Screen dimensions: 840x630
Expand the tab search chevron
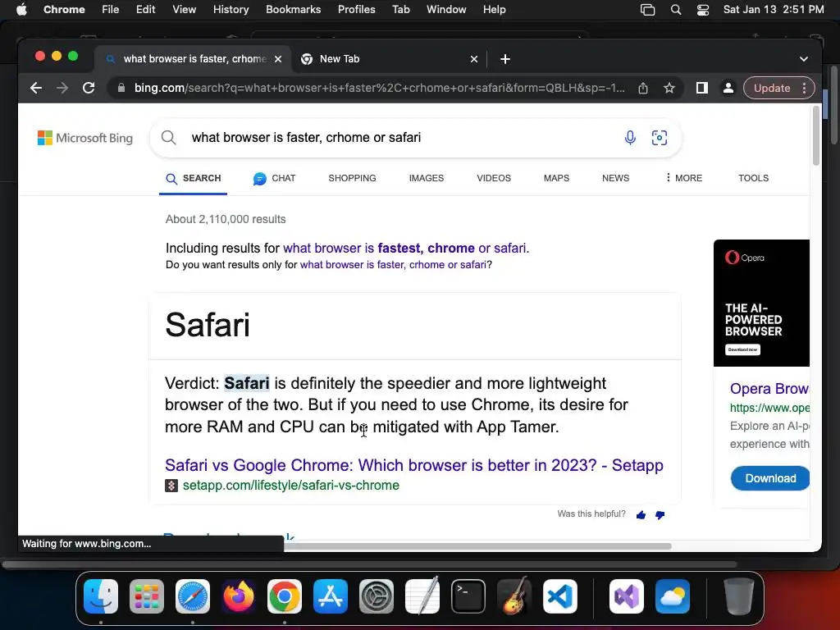coord(804,59)
